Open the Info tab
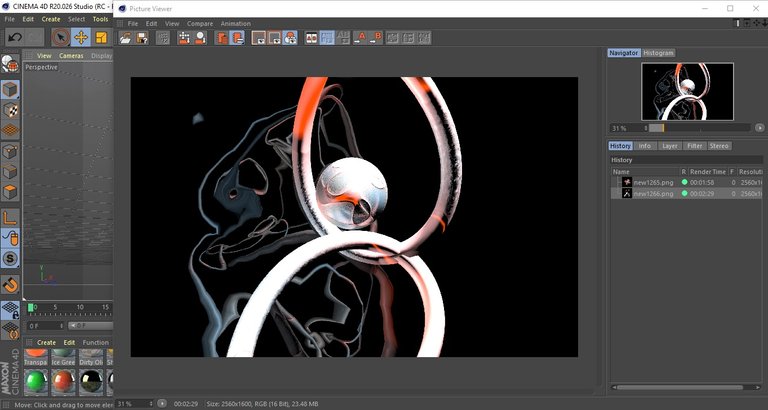768x410 pixels. [x=645, y=146]
